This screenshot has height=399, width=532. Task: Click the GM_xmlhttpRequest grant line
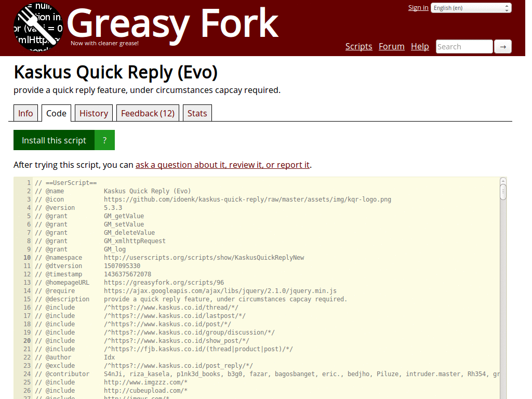pyautogui.click(x=135, y=241)
